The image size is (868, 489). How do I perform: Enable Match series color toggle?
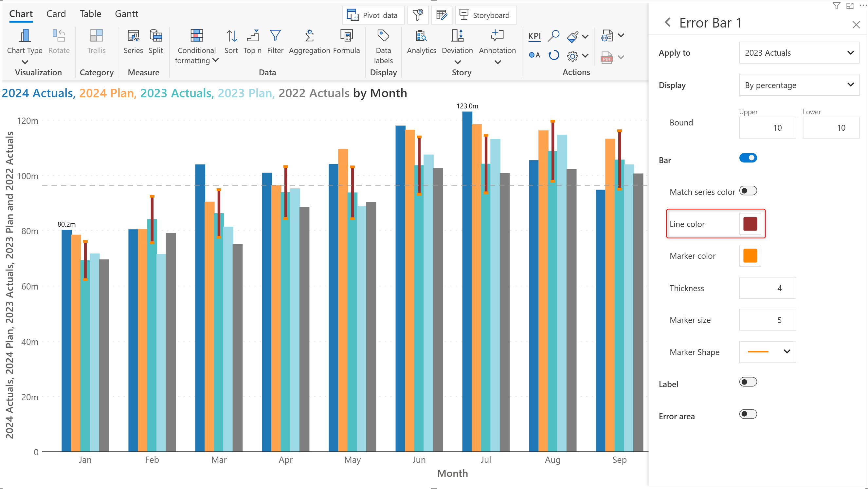(748, 191)
